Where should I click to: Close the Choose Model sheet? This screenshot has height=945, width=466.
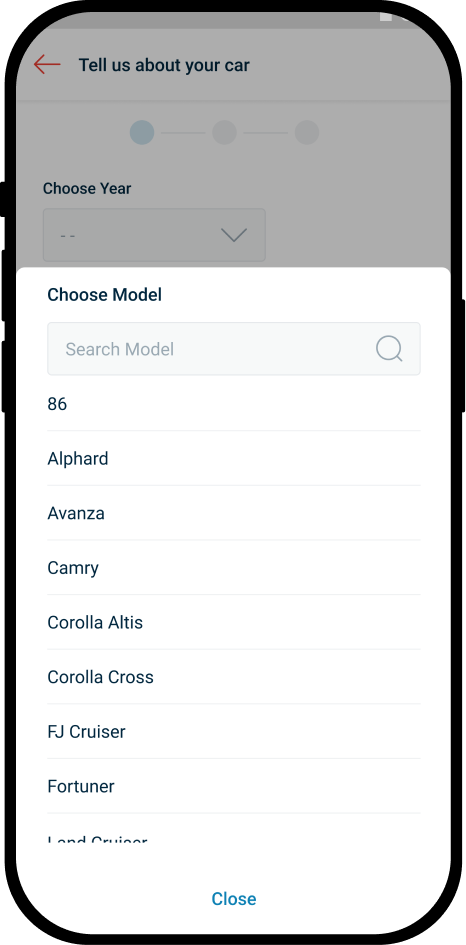tap(234, 899)
